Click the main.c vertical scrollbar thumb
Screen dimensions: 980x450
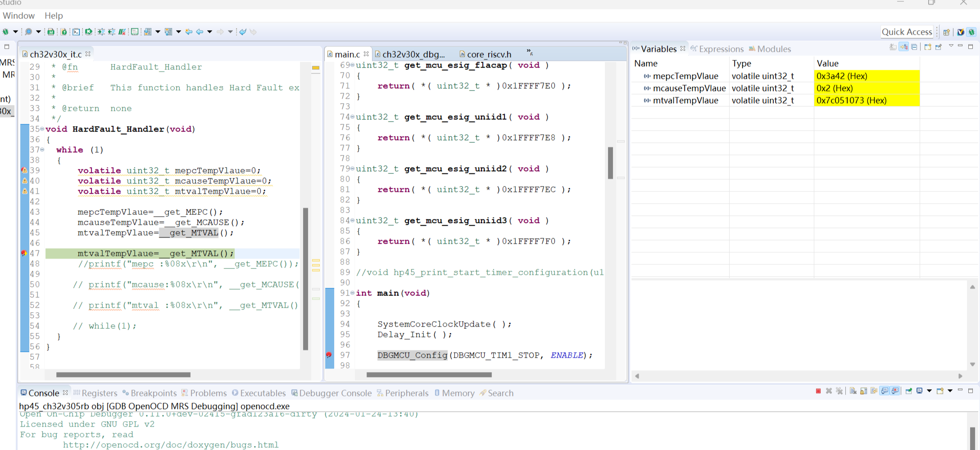[610, 163]
